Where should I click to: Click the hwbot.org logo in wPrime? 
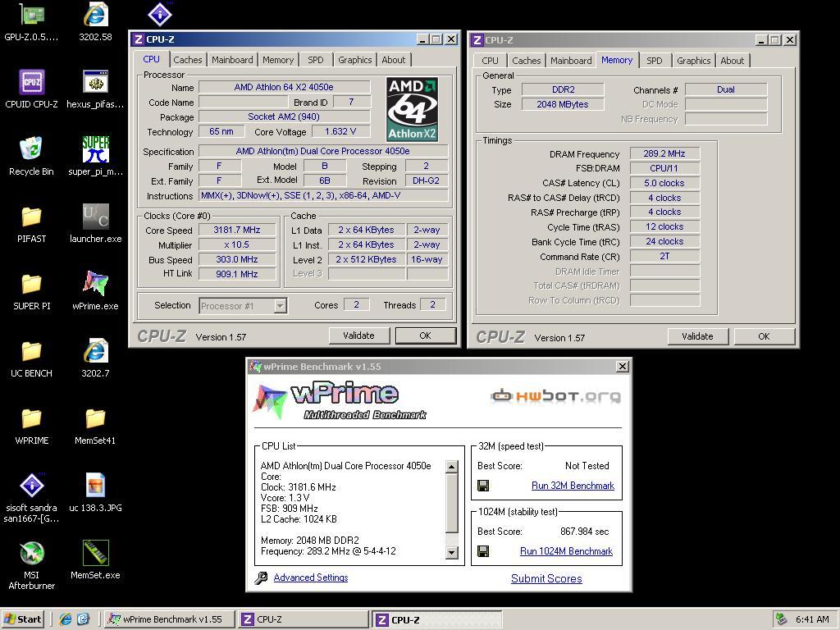tap(555, 396)
